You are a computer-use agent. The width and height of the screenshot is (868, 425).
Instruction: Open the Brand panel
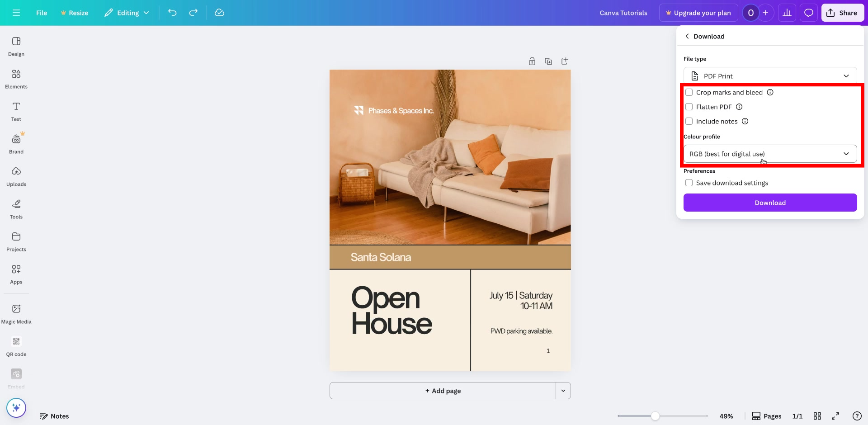pyautogui.click(x=16, y=143)
